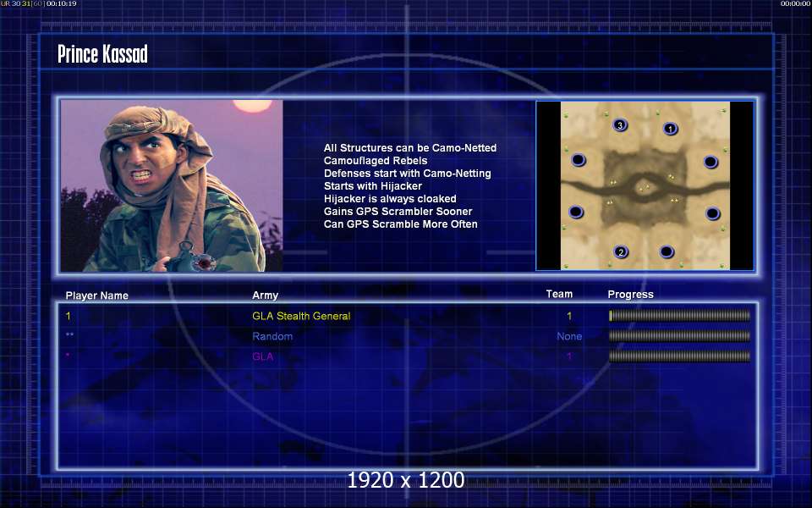Click the "Random" army entry
Screen dimensions: 812x508
coord(272,336)
